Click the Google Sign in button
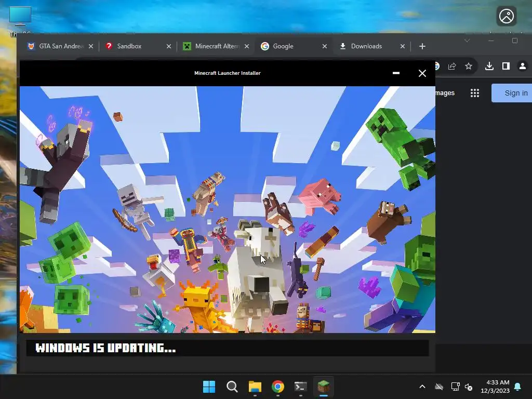The width and height of the screenshot is (532, 399). [512, 93]
